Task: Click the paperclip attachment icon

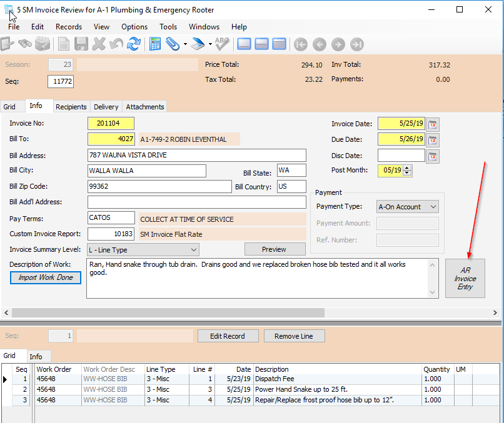Action: pyautogui.click(x=172, y=44)
